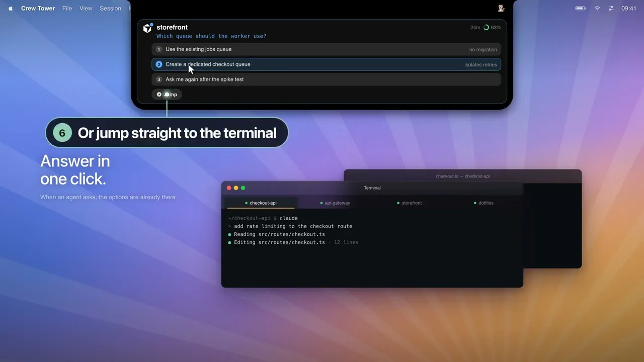Click the Terminal window title
The image size is (644, 362).
[372, 188]
